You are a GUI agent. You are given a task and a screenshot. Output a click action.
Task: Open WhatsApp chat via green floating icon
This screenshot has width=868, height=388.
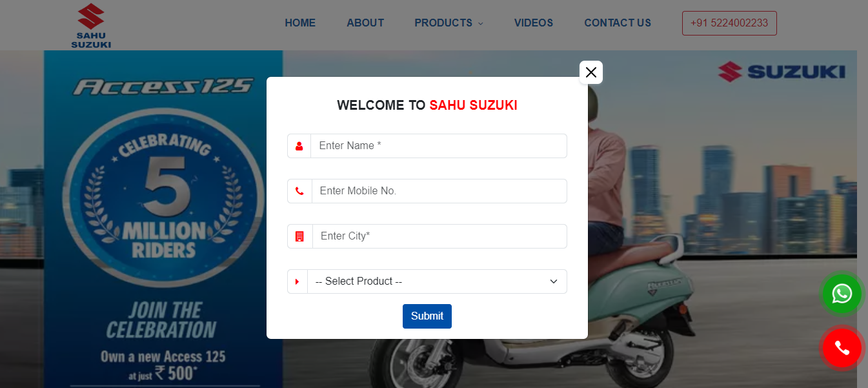tap(842, 294)
